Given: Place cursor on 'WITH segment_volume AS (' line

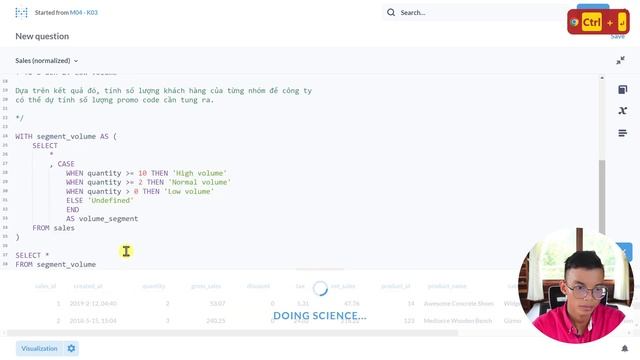Looking at the screenshot, I should [x=66, y=137].
